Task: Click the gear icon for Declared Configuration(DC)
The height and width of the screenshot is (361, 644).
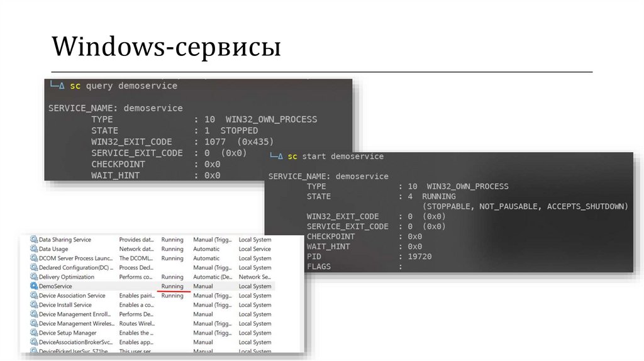Action: 34,267
